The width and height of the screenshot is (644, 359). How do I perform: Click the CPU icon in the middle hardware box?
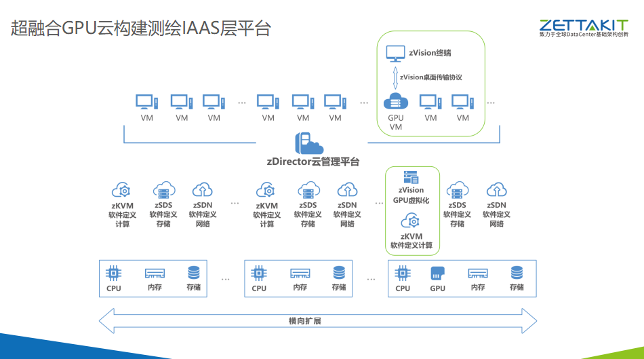point(259,273)
